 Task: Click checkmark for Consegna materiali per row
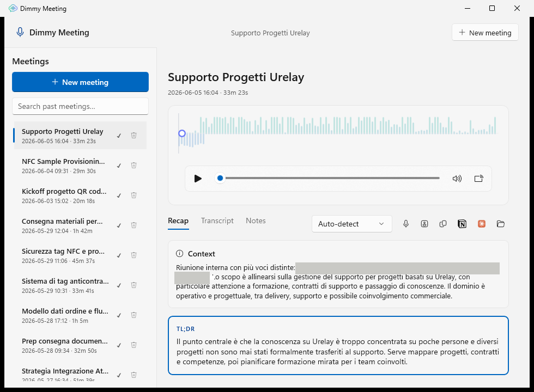[x=119, y=225]
